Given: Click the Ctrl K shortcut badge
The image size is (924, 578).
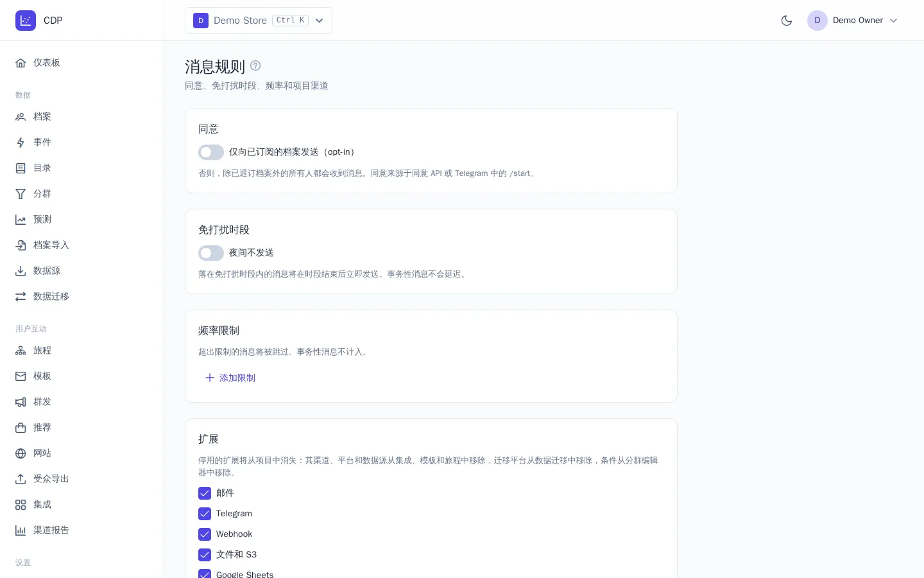Looking at the screenshot, I should (291, 21).
